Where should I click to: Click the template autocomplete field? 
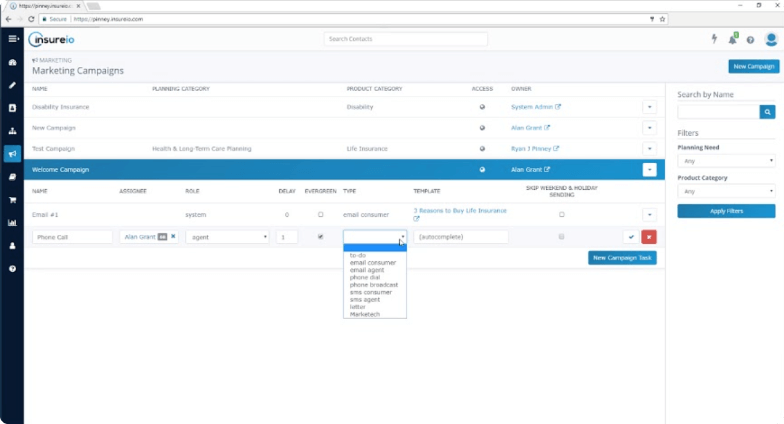tap(460, 237)
